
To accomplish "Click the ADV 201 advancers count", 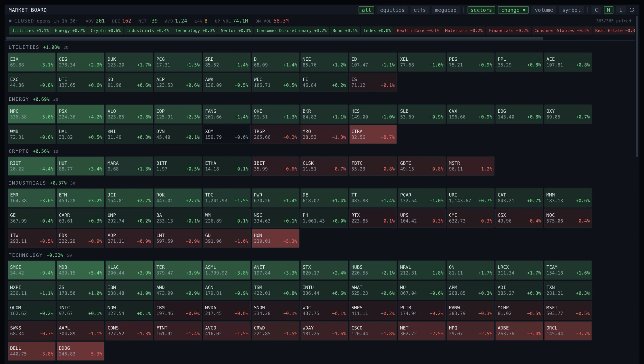I will pos(95,21).
